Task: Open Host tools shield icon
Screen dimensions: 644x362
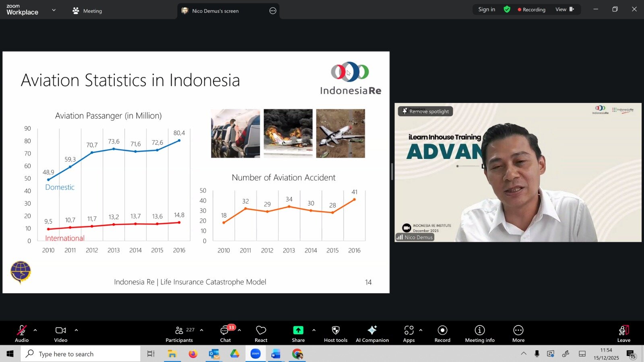Action: coord(335,333)
